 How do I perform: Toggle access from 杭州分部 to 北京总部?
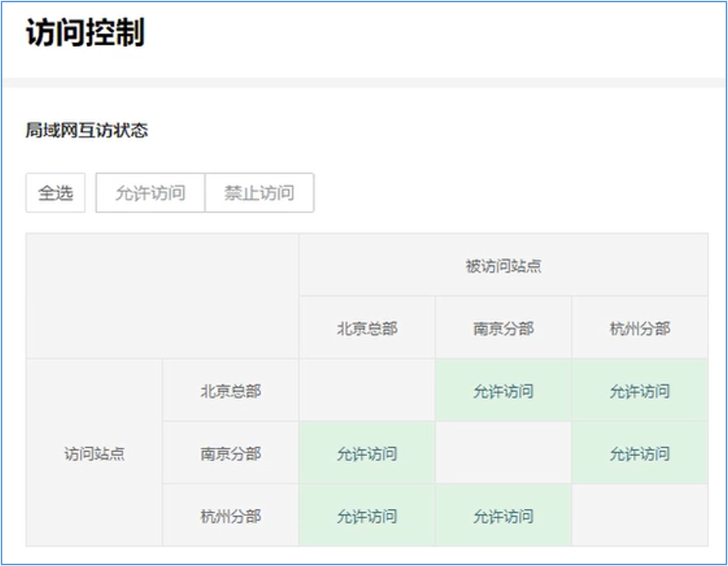pyautogui.click(x=367, y=516)
